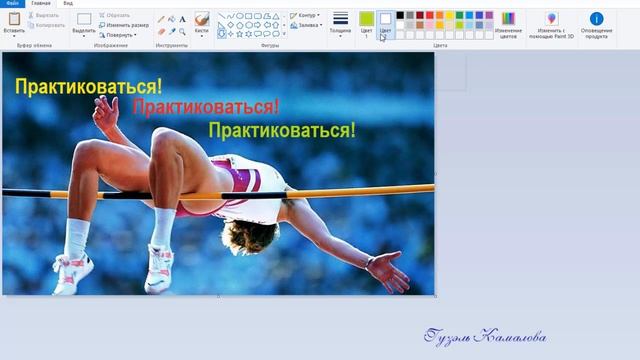This screenshot has height=360, width=640.
Task: Choose the Hexagon shape
Action: click(x=249, y=25)
